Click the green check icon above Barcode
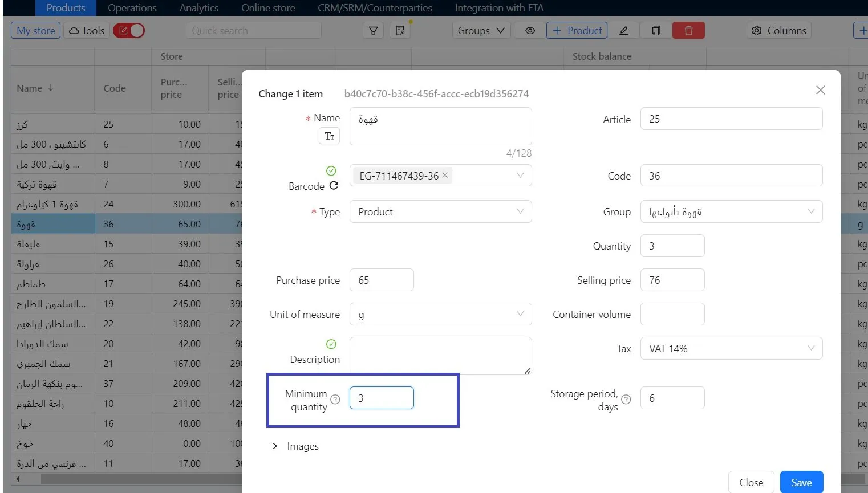The width and height of the screenshot is (868, 493). tap(331, 171)
